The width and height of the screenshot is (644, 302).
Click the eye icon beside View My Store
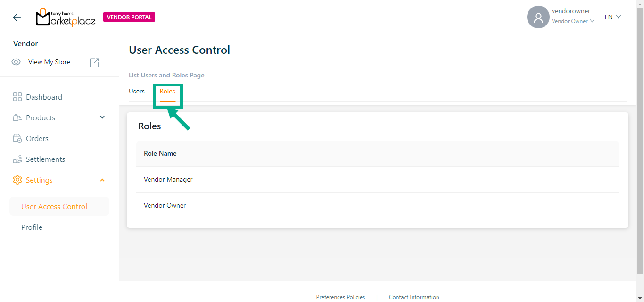click(16, 62)
